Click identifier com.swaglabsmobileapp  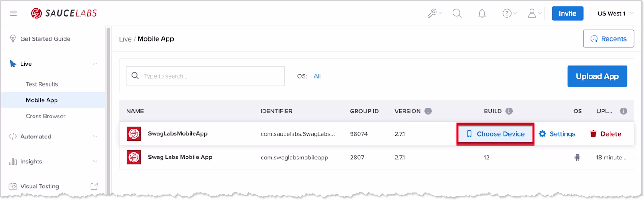tap(294, 158)
